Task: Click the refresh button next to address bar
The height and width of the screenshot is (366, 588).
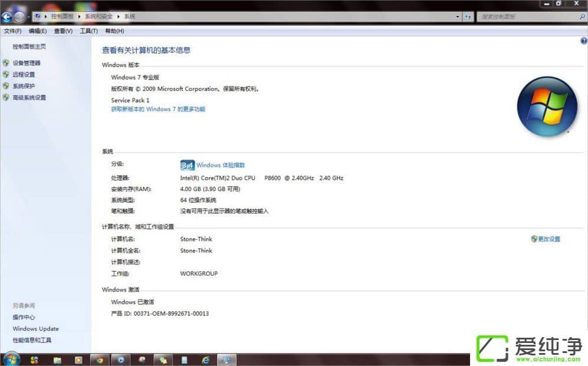Action: click(x=468, y=17)
